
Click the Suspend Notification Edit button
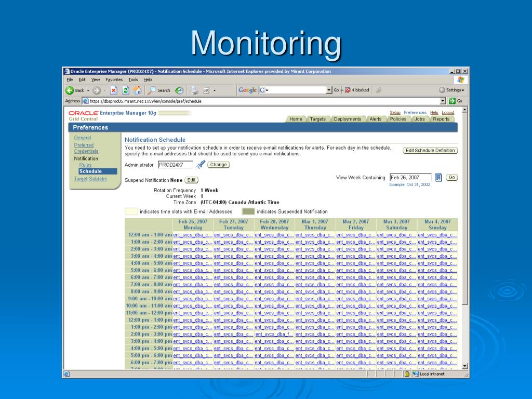pyautogui.click(x=191, y=180)
